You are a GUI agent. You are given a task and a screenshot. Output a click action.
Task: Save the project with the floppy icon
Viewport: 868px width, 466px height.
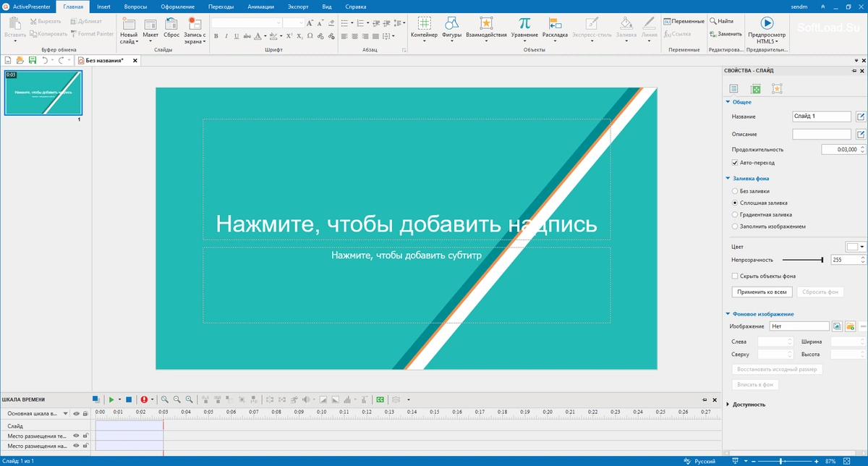[32, 61]
